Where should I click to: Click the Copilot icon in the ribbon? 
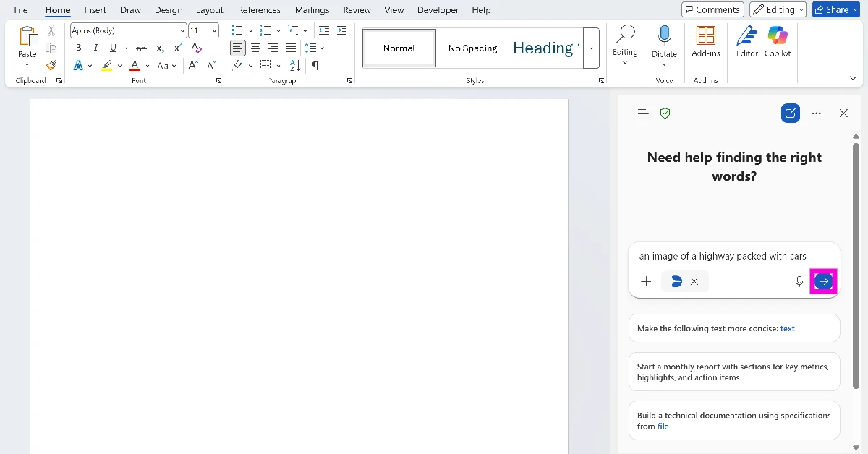tap(778, 41)
